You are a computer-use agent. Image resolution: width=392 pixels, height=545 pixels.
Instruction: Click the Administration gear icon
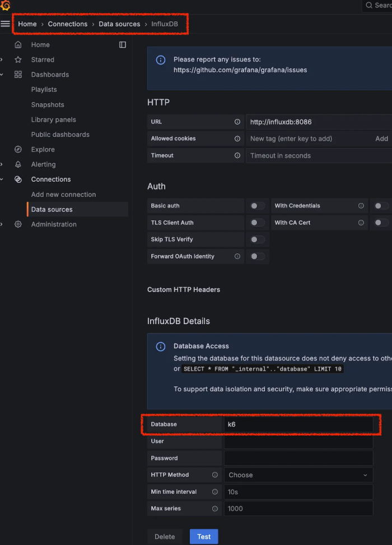18,224
